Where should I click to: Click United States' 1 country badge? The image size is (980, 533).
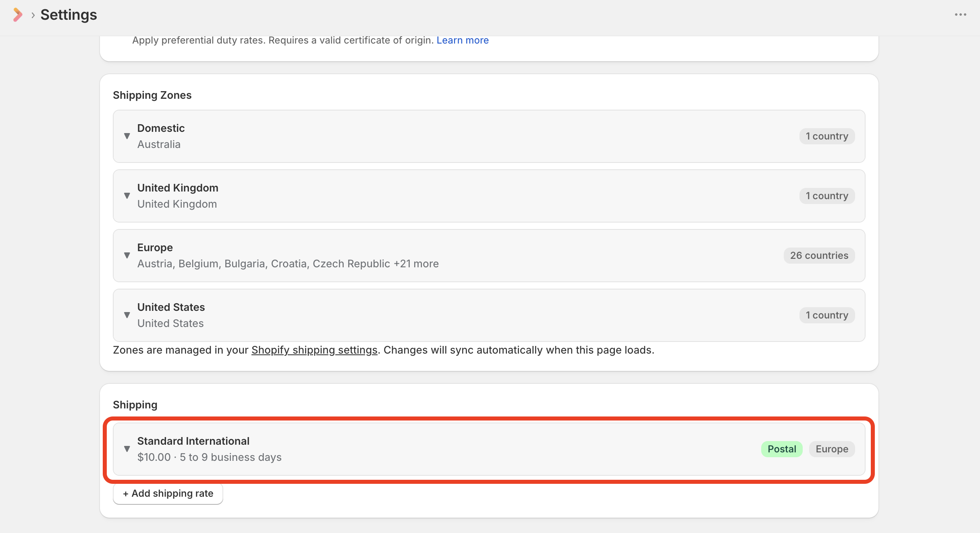tap(827, 315)
